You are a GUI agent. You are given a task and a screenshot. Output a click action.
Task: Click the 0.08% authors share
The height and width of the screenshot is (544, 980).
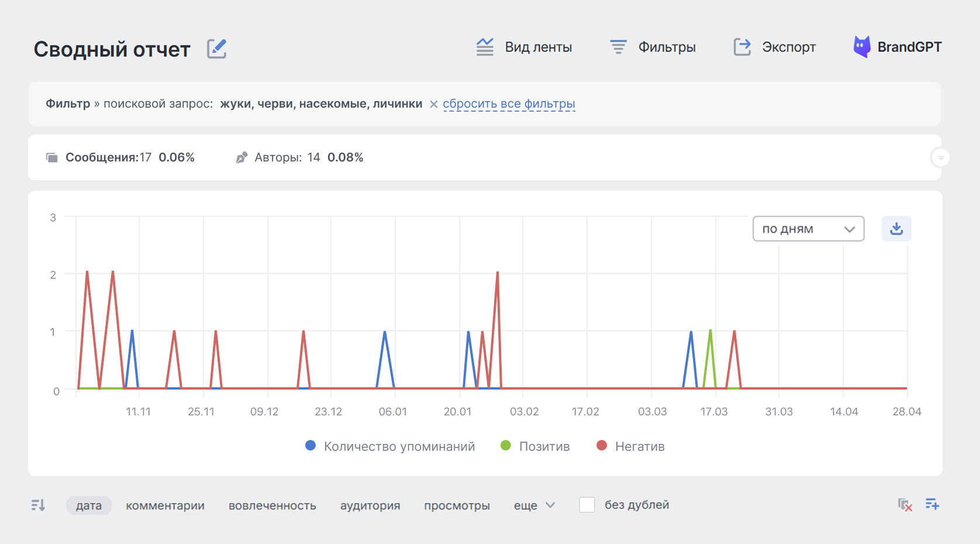tap(346, 157)
